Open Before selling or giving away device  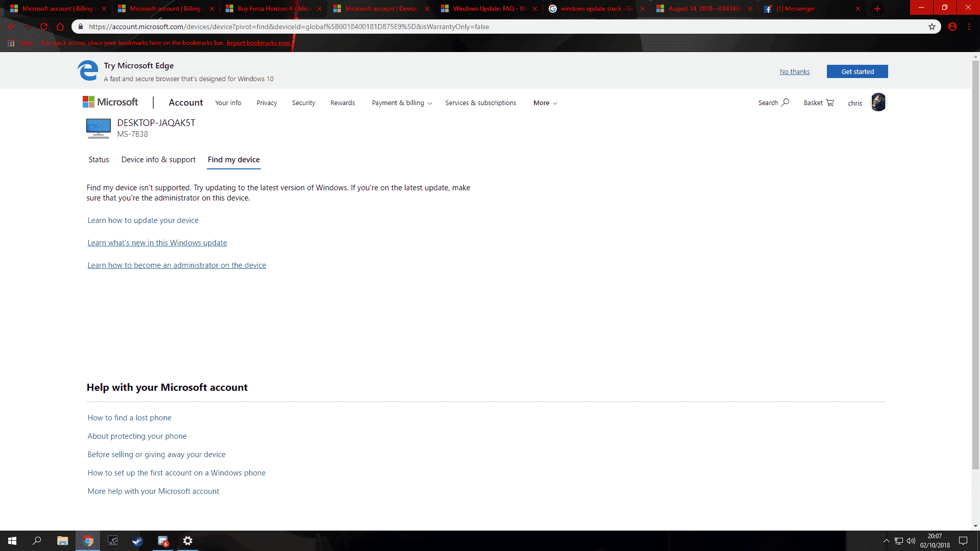(x=156, y=455)
